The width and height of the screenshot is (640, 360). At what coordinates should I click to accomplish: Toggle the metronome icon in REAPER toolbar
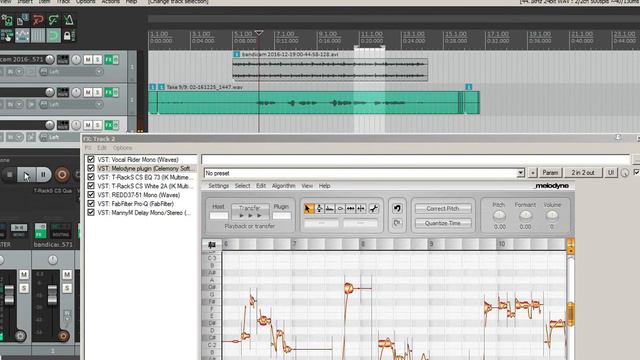69,19
